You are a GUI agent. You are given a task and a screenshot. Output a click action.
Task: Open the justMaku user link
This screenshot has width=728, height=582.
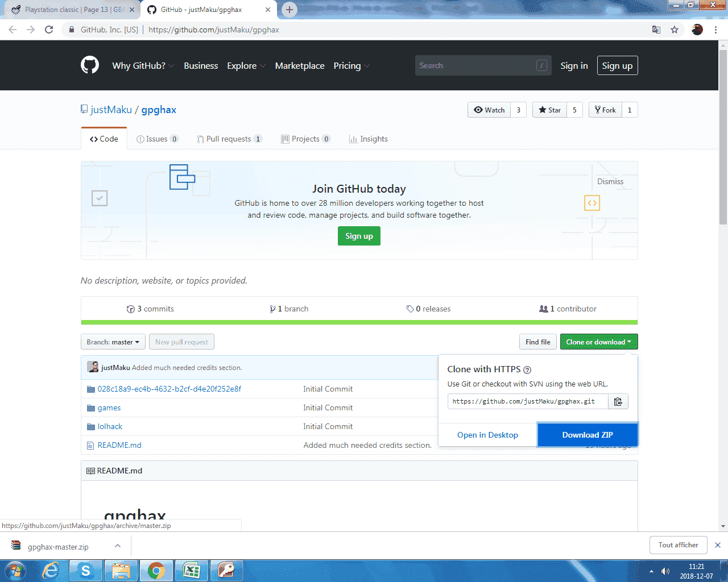pos(111,110)
